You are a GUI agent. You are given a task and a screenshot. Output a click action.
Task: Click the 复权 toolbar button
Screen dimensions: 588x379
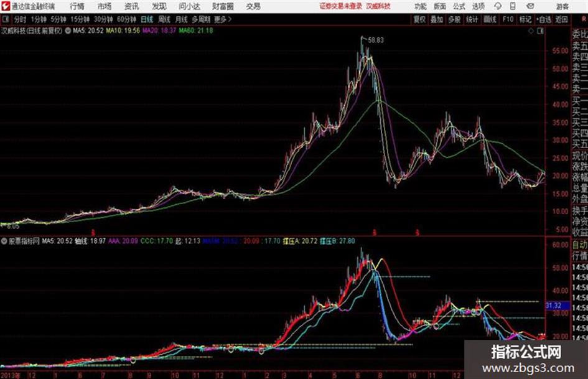(x=419, y=19)
